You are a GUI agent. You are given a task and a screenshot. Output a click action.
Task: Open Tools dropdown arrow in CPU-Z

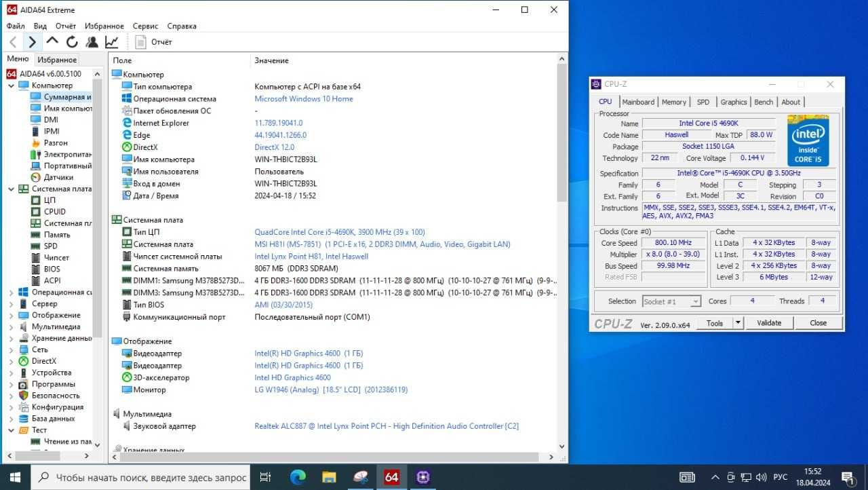pyautogui.click(x=738, y=323)
